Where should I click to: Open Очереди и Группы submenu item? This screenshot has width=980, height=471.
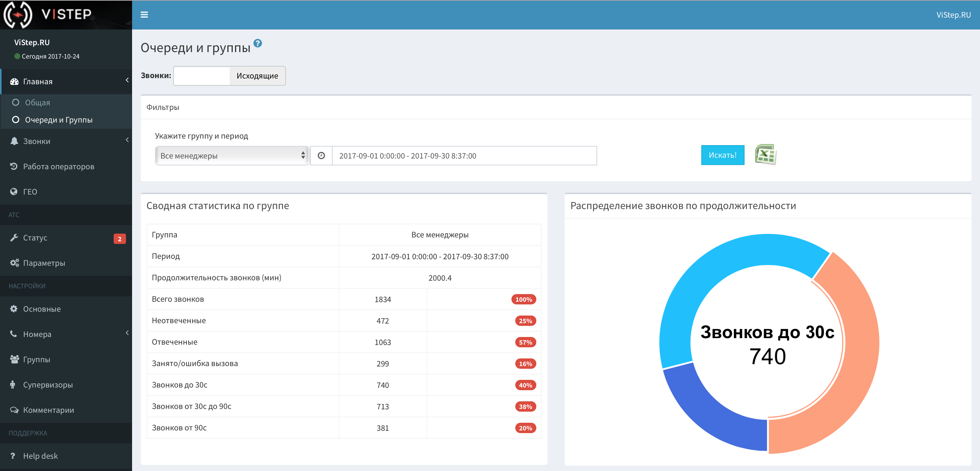coord(66,119)
